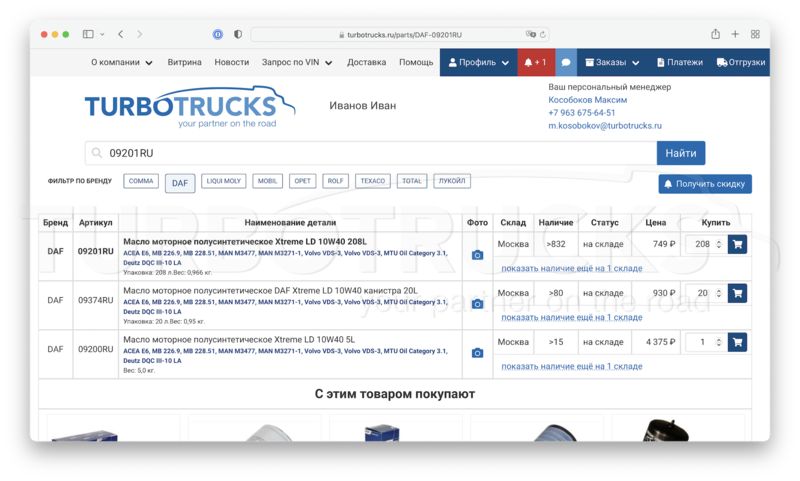Expand the Запрос по VIN menu
The image size is (800, 481).
coord(297,62)
